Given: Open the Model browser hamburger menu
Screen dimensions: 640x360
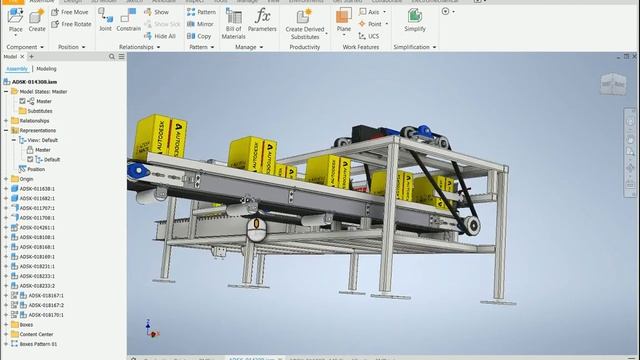Looking at the screenshot, I should [x=122, y=57].
